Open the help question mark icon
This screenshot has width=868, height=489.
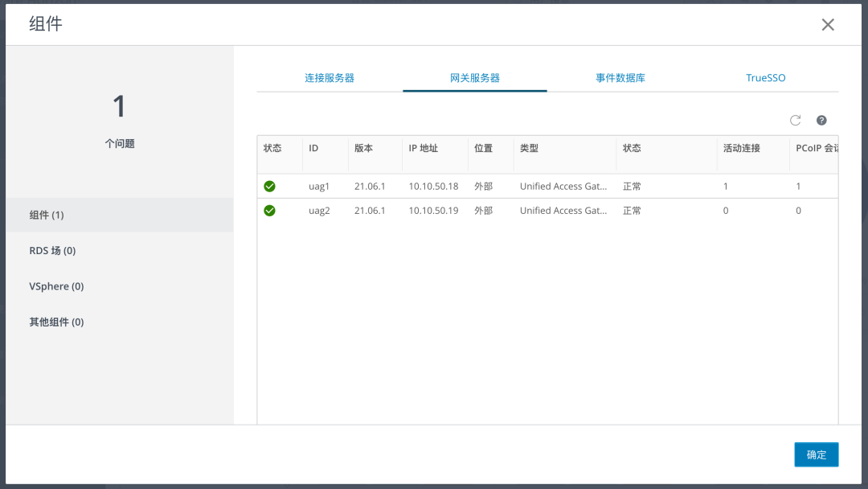821,120
